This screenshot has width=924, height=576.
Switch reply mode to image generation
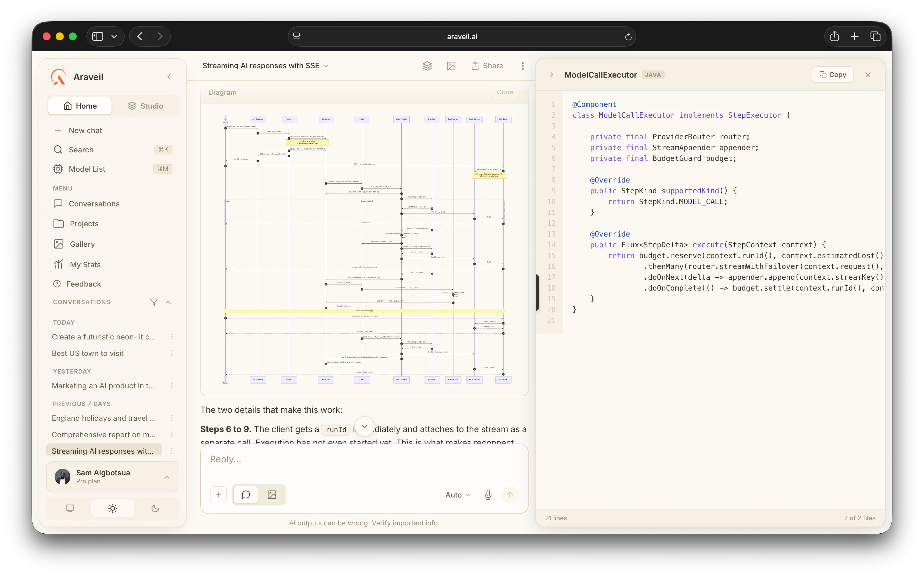272,494
